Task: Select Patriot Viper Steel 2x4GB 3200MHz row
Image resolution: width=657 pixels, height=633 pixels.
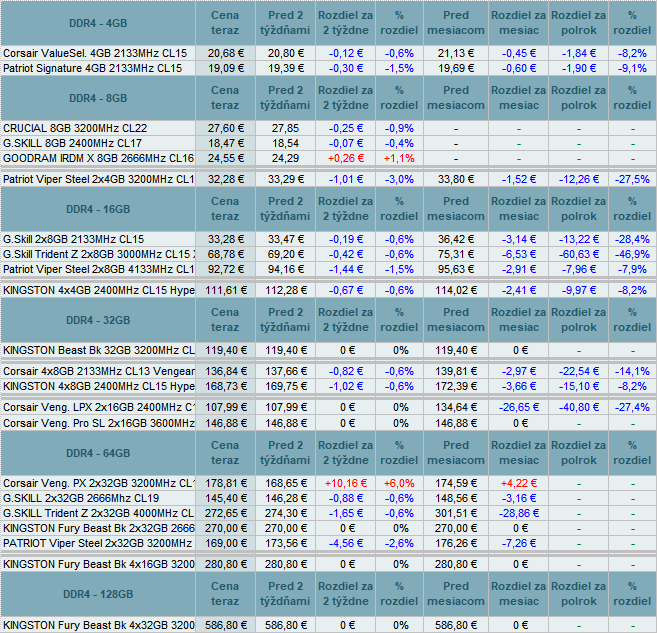Action: (x=98, y=179)
